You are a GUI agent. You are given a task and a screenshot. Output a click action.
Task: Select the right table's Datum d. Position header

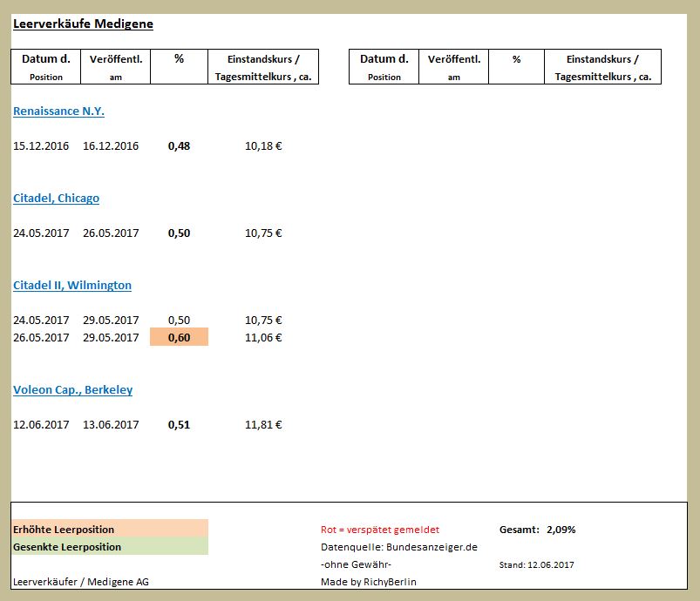pyautogui.click(x=384, y=66)
